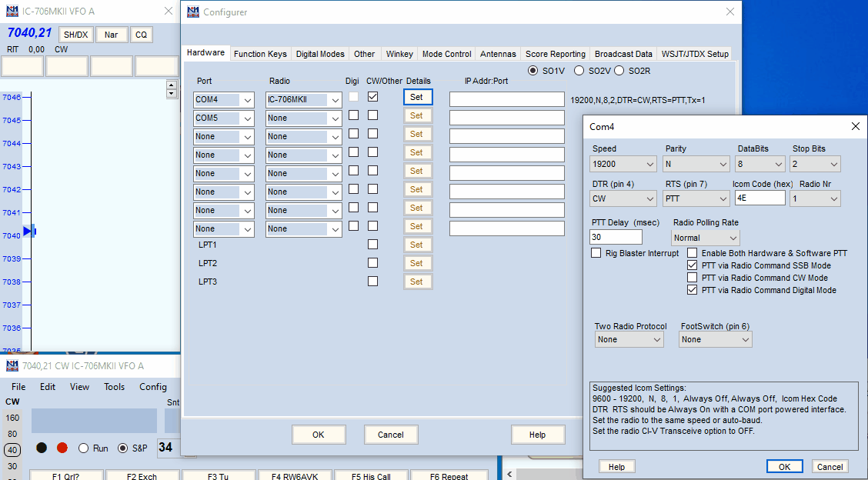Click the red dot indicator in entry window

(62, 448)
